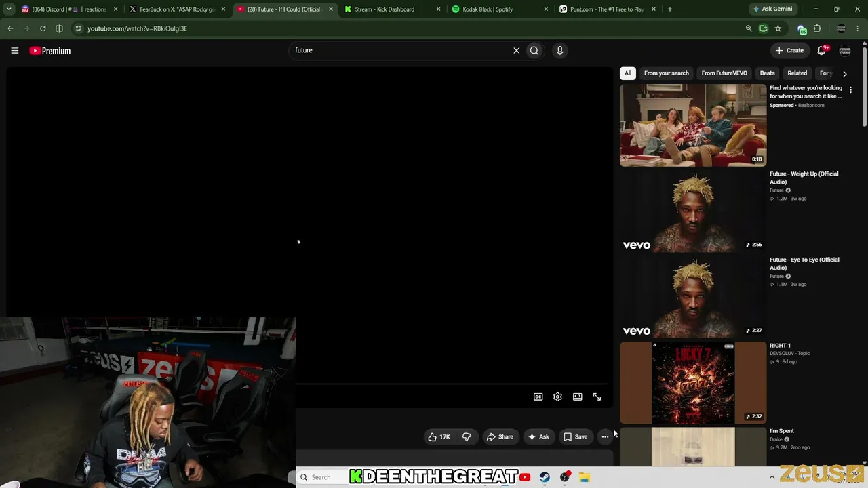This screenshot has width=868, height=488.
Task: Bookmark this page with the star
Action: pyautogui.click(x=778, y=28)
